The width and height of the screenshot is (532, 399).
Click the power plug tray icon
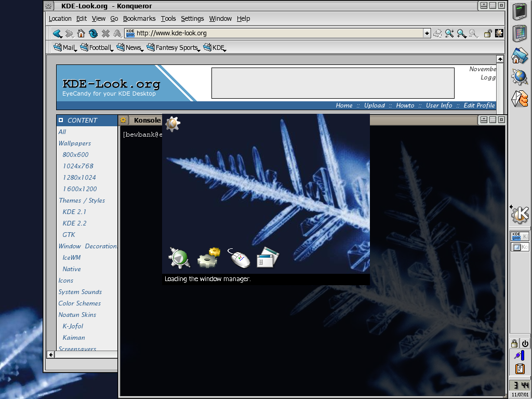coord(520,355)
